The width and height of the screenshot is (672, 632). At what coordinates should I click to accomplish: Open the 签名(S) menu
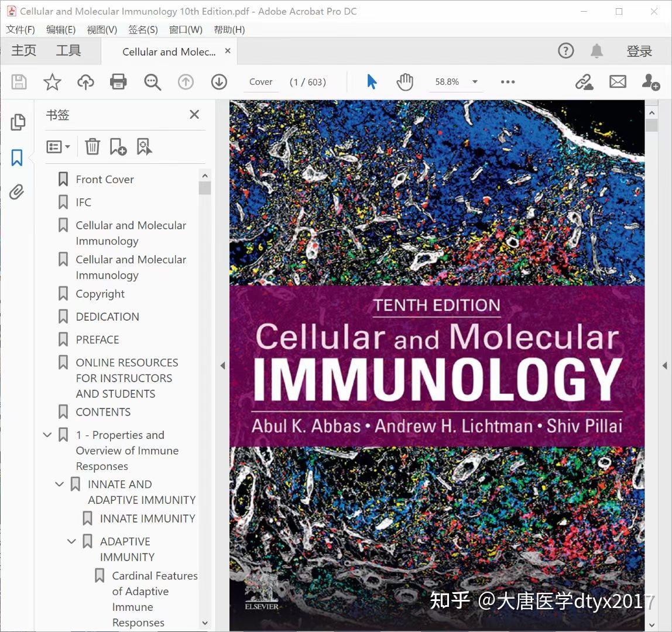[x=143, y=30]
